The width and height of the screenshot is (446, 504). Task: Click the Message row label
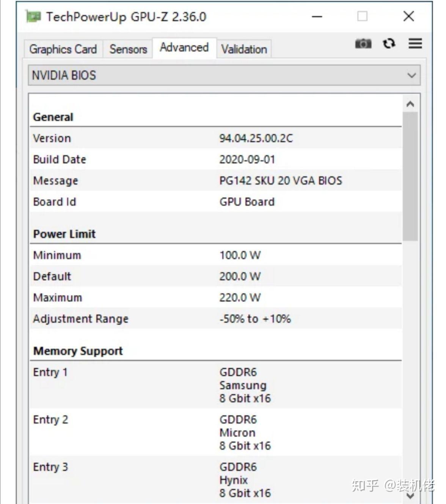55,181
